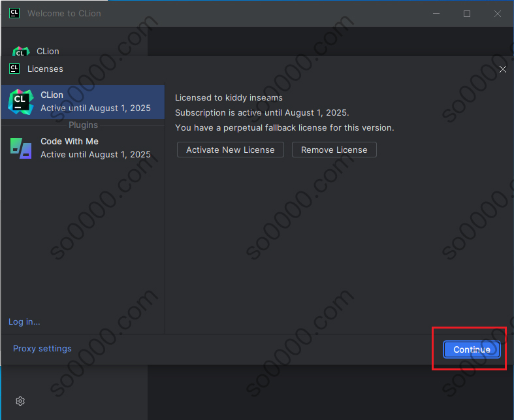Minimize the Welcome to CLion window
The height and width of the screenshot is (420, 514).
[x=436, y=14]
